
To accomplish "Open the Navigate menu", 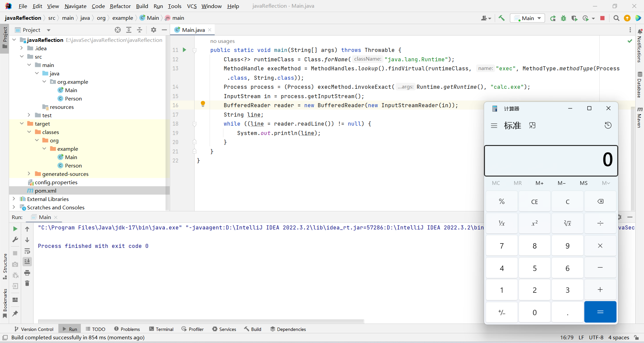I will [75, 6].
